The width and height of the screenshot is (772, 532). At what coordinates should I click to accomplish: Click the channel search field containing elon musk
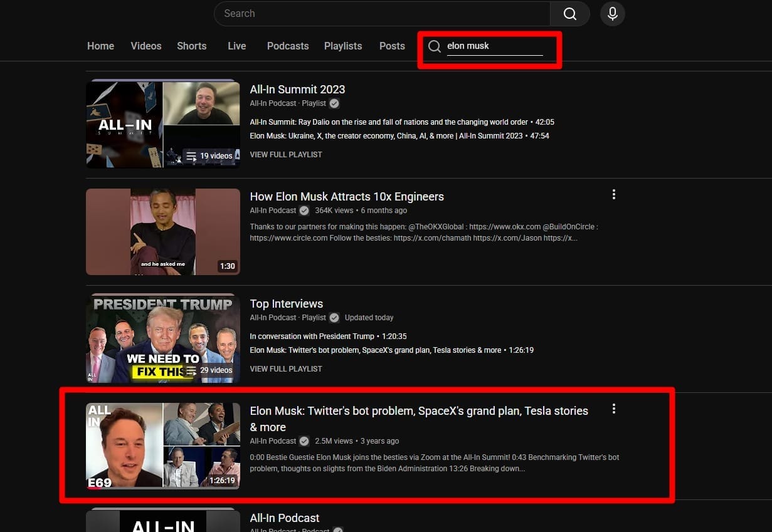coord(494,46)
